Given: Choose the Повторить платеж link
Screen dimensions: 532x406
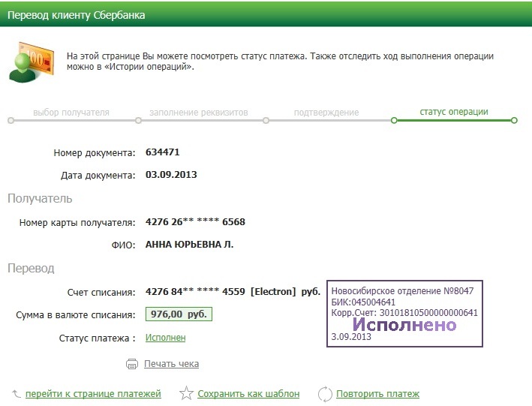Looking at the screenshot, I should click(x=377, y=393).
